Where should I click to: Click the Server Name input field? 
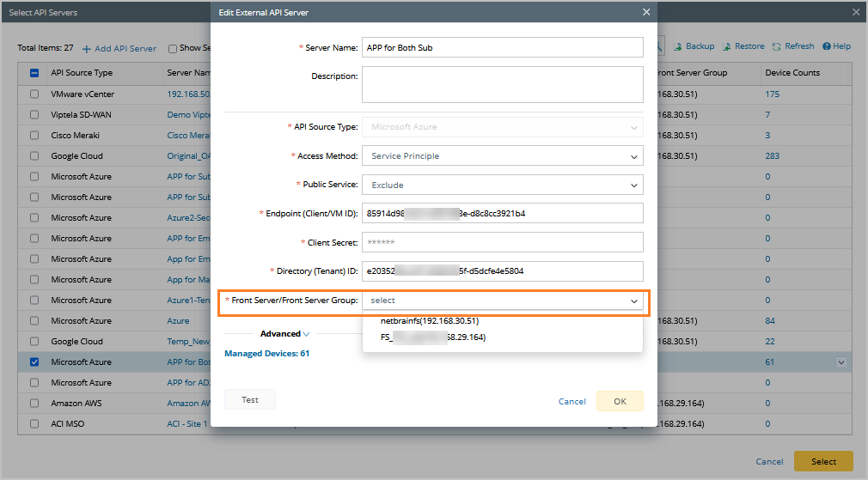(503, 47)
